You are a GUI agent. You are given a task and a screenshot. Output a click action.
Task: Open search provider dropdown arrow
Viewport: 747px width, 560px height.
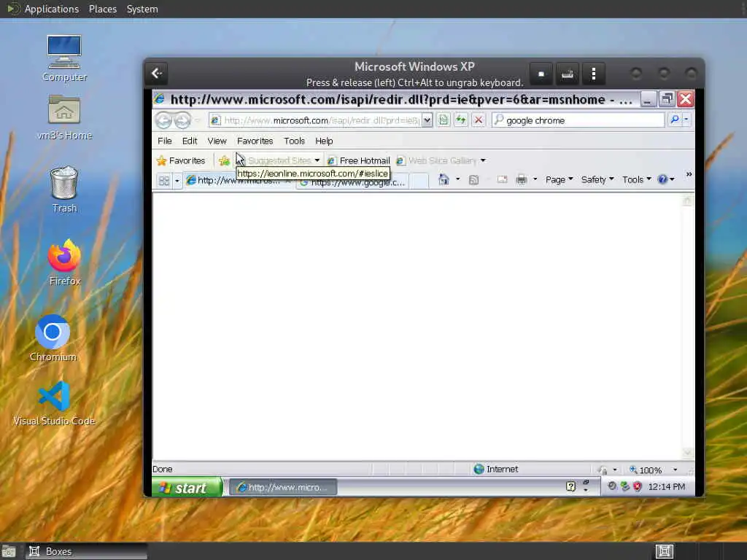tap(686, 120)
